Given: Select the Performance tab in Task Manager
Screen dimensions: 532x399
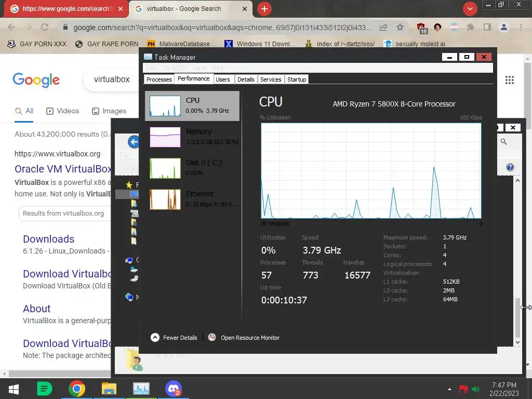Looking at the screenshot, I should point(193,79).
